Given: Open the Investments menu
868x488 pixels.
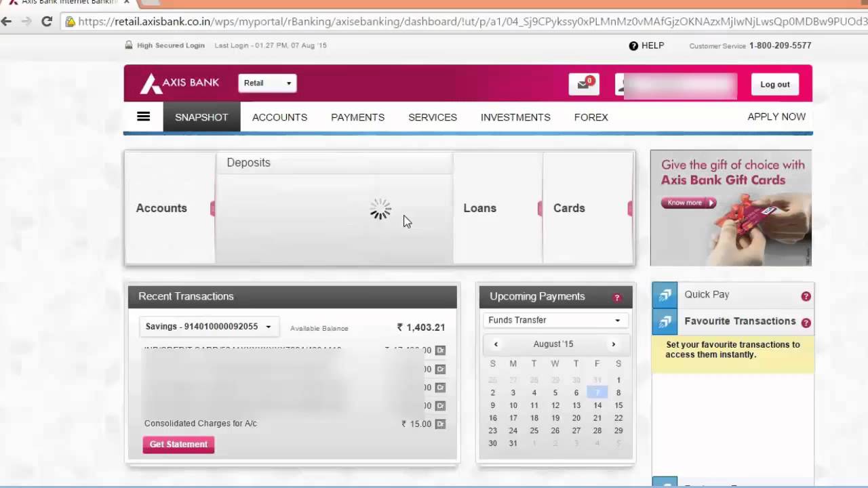Looking at the screenshot, I should point(515,117).
